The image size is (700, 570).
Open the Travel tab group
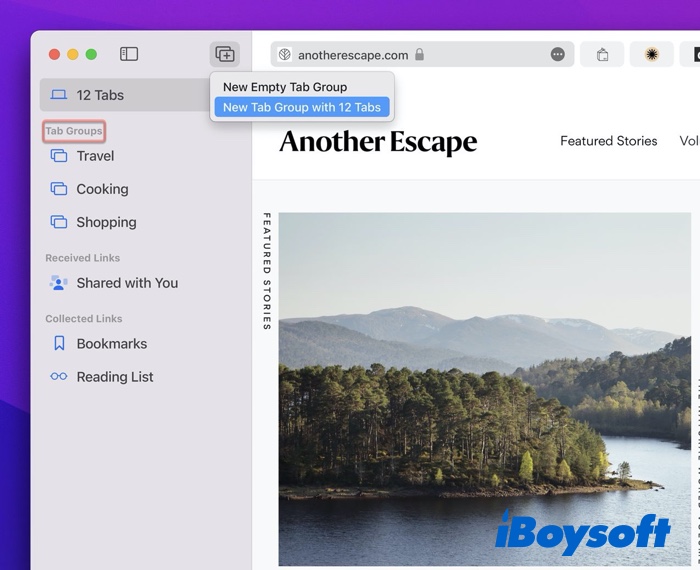click(95, 156)
